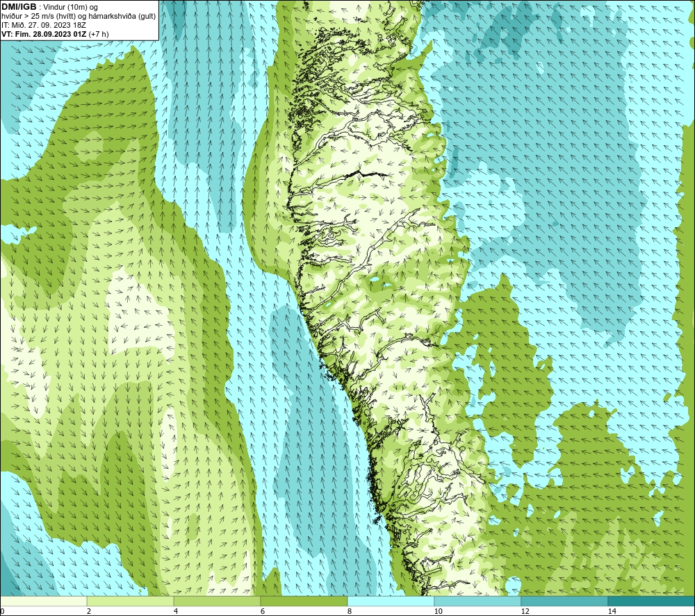The height and width of the screenshot is (616, 695).
Task: Click the "Vindur (10m) og" text
Action: tap(70, 8)
